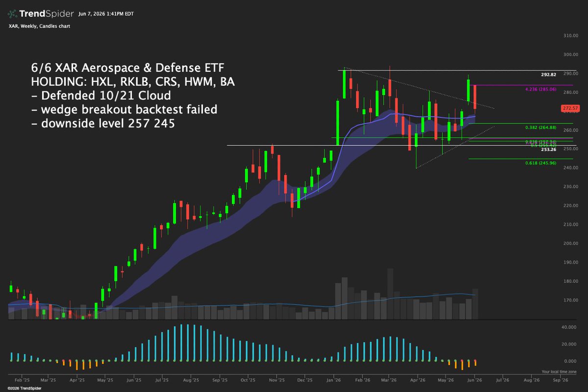Click the Sep '25 date axis label
Screen dimensions: 588x392
[220, 380]
